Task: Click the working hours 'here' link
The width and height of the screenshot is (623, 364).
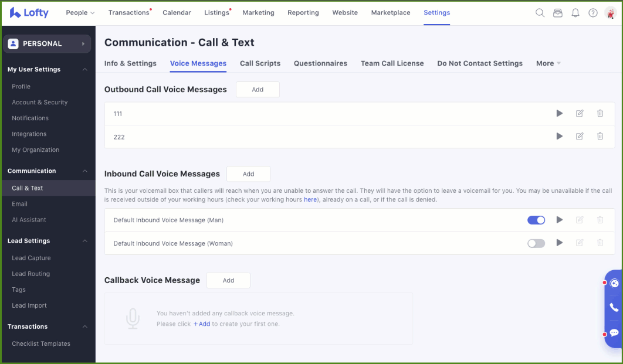Action: click(310, 200)
